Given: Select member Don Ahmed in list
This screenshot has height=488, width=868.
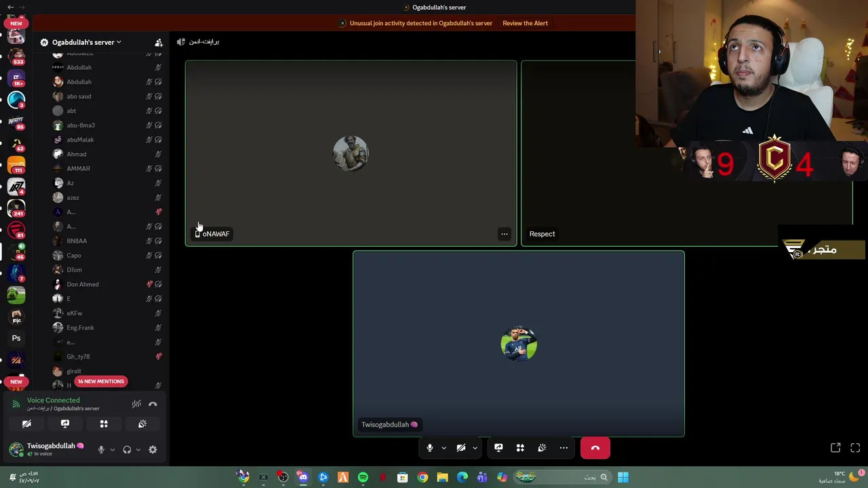Looking at the screenshot, I should 107,285.
